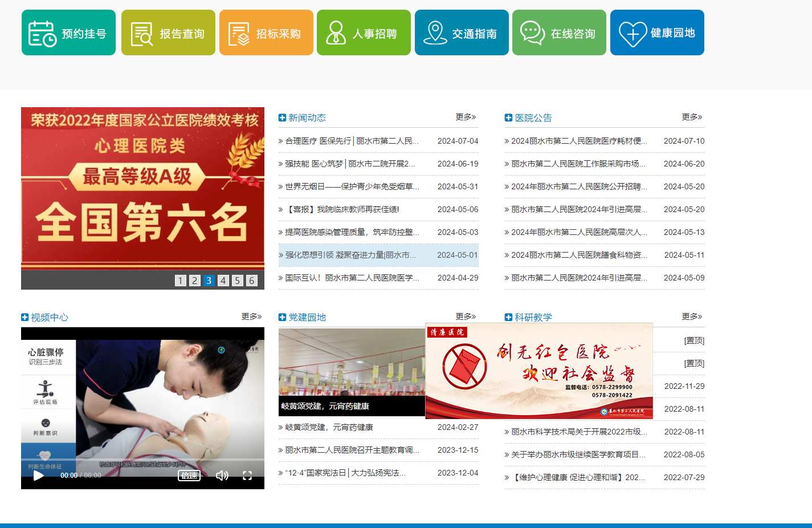Click the 创无红包医院 floating banner

pyautogui.click(x=539, y=371)
